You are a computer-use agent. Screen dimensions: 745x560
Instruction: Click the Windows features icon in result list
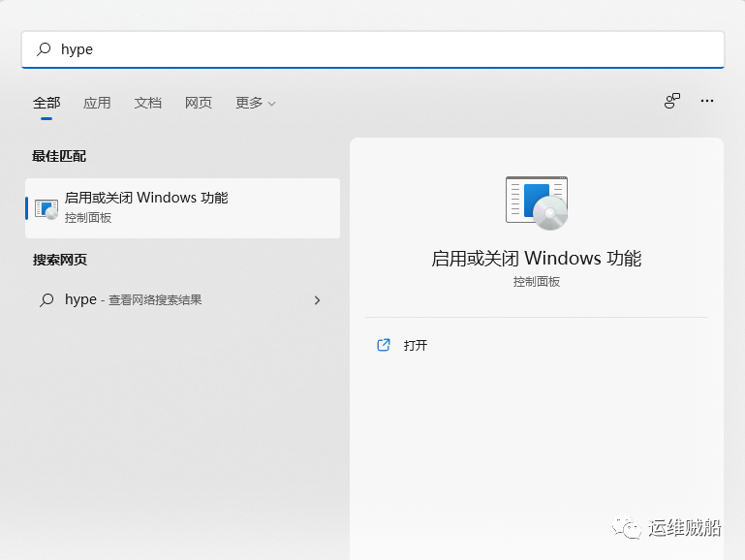tap(47, 208)
